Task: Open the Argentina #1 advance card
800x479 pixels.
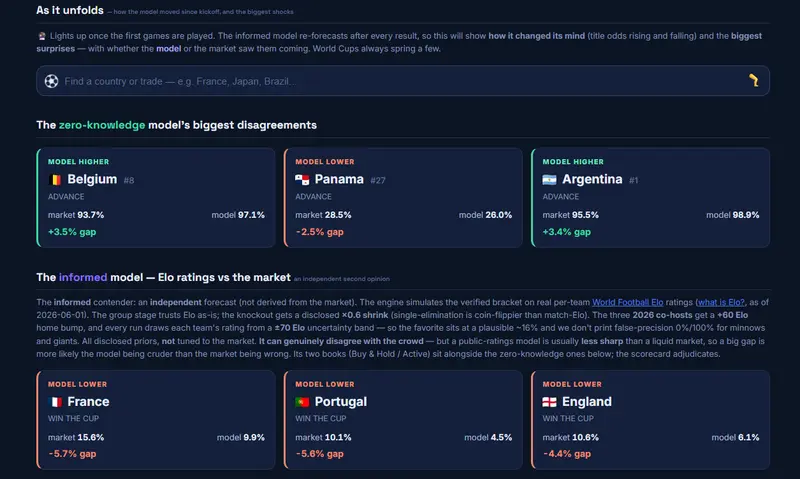Action: (x=651, y=198)
